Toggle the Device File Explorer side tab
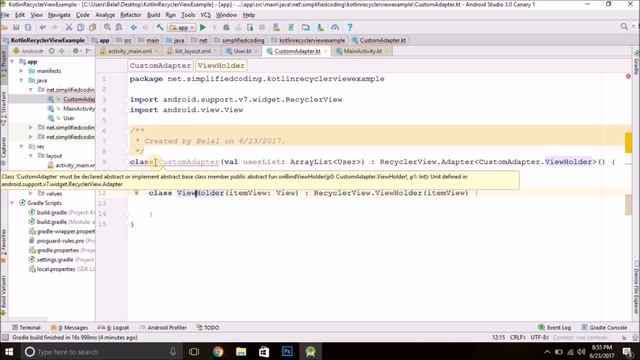 tap(636, 288)
